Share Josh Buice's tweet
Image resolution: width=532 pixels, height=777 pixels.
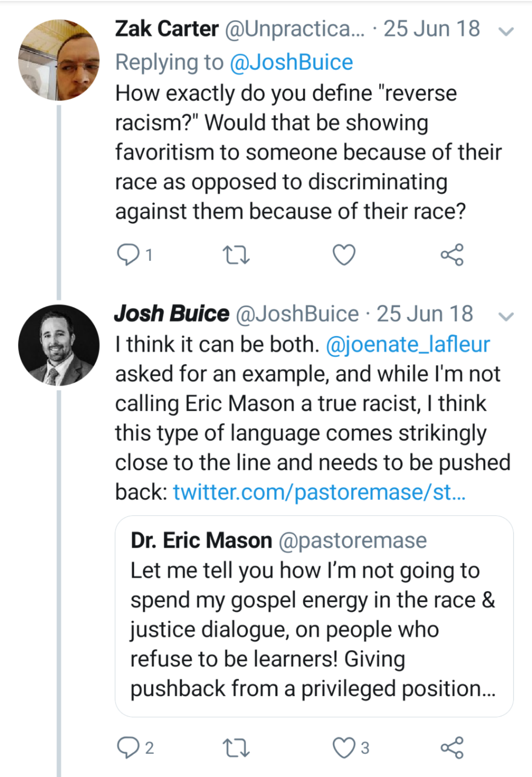[452, 747]
